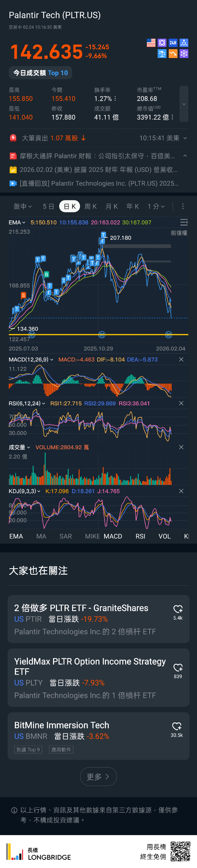Open chart settings list icon beside EMA
197x868 pixels.
point(183,222)
